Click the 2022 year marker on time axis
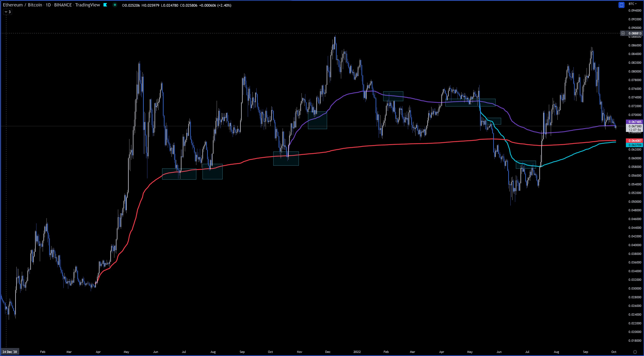Screen dimensions: 644x356 pyautogui.click(x=357, y=352)
